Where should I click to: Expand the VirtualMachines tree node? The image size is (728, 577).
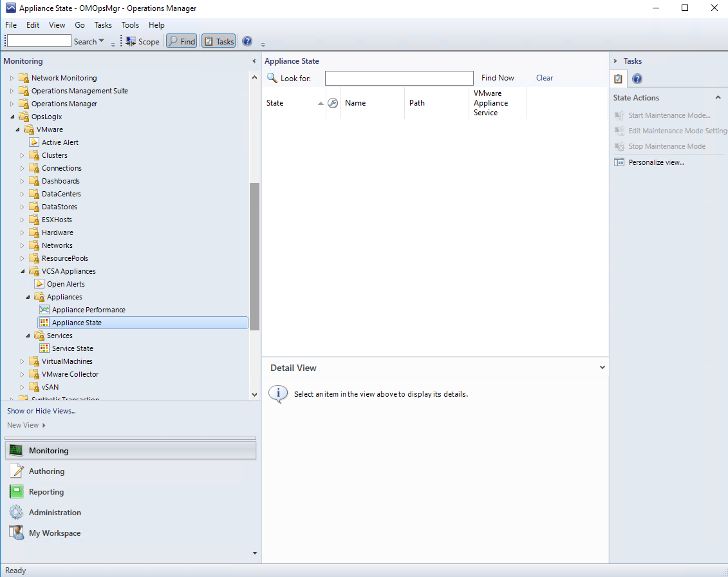[23, 361]
